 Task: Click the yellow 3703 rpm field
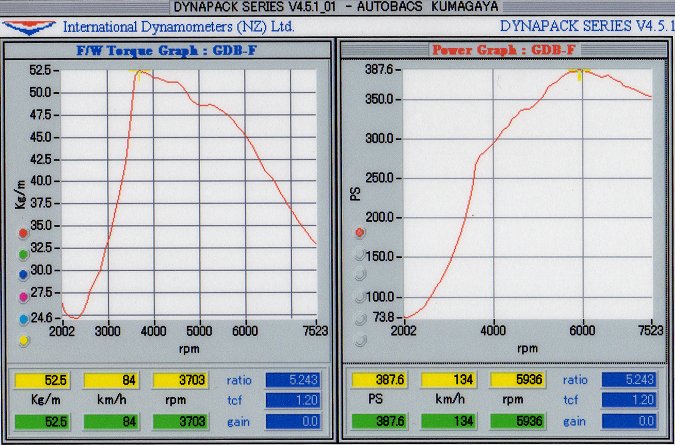[180, 380]
